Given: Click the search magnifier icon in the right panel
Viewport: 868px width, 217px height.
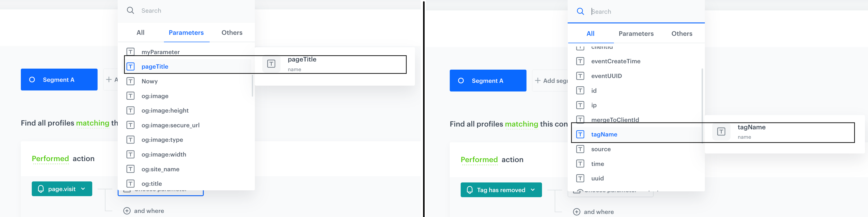Looking at the screenshot, I should tap(581, 11).
